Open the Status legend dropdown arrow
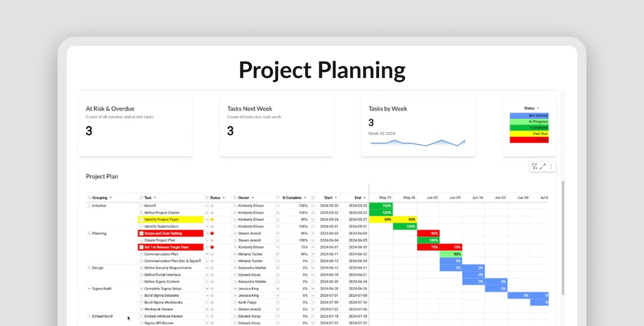This screenshot has height=326, width=644. coord(538,108)
